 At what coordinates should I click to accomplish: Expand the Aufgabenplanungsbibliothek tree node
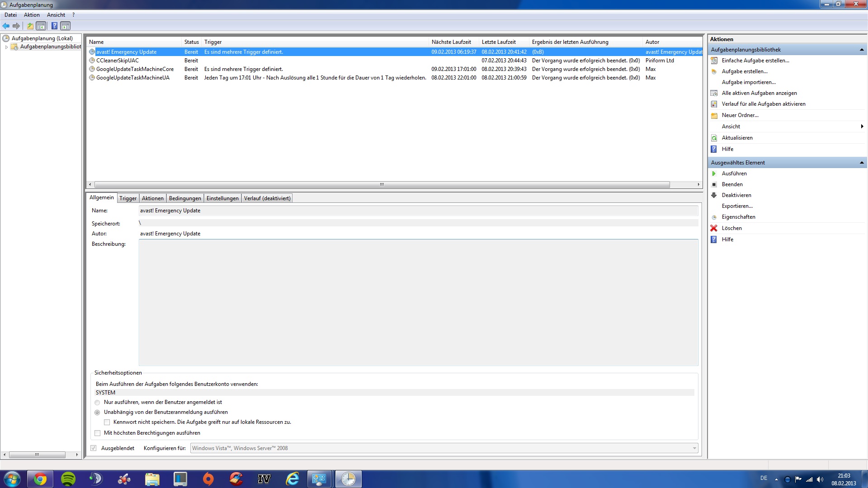(6, 47)
